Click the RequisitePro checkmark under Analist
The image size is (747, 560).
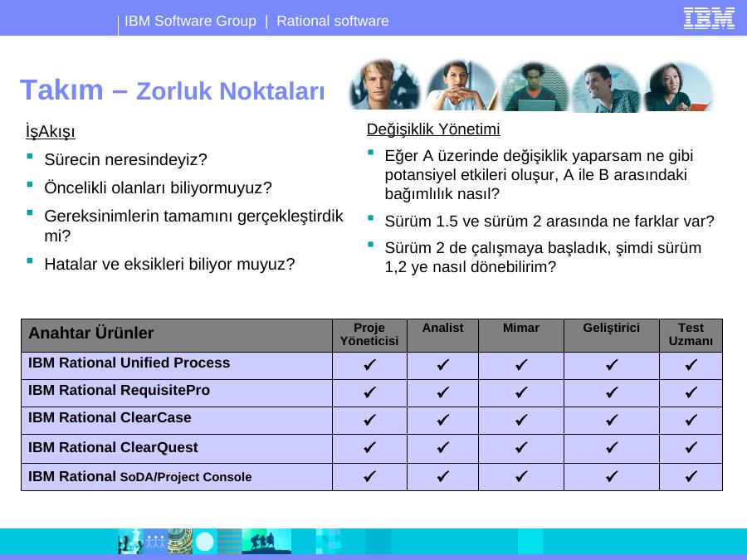[x=443, y=392]
